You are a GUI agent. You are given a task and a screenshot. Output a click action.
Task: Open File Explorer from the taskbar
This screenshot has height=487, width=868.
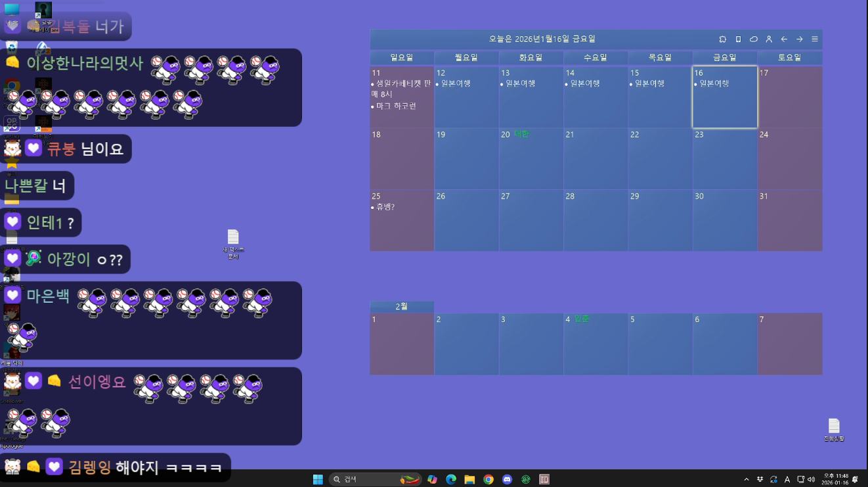[469, 480]
